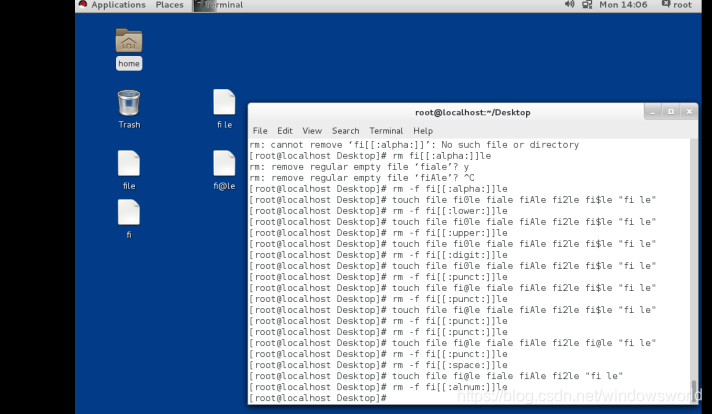Close the terminal window
This screenshot has width=712, height=414.
pyautogui.click(x=689, y=112)
